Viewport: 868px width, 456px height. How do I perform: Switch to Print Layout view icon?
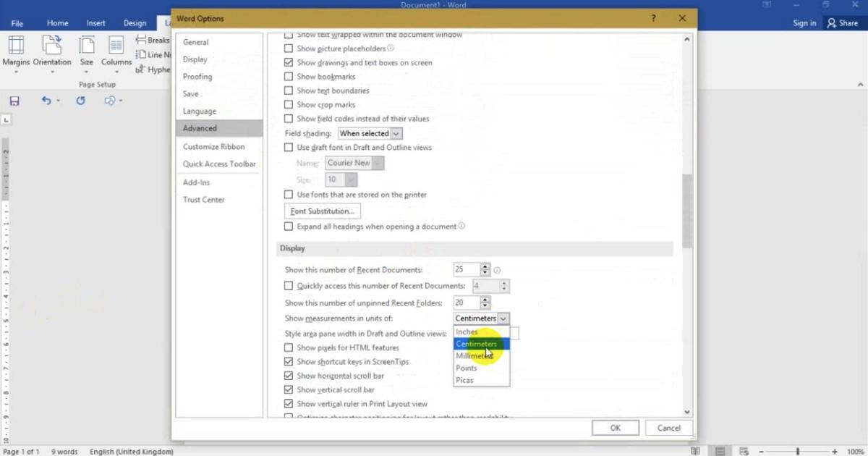coord(720,451)
